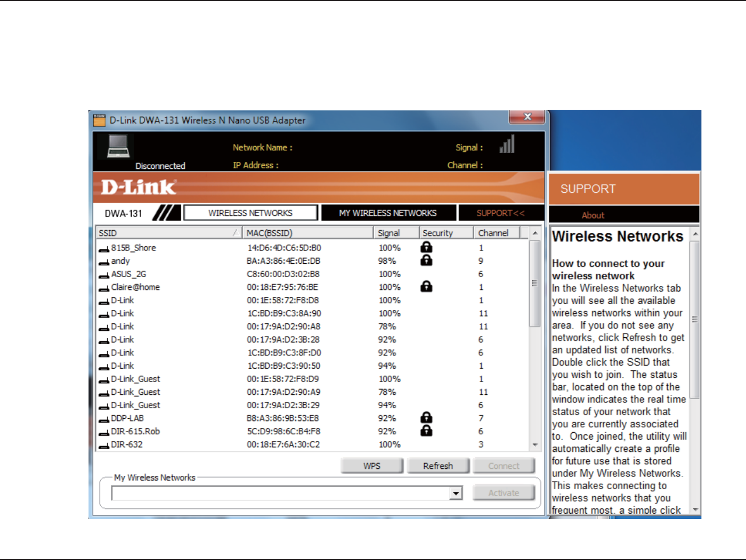The image size is (746, 560).
Task: Click channel value 7 in the DDP-LAB row
Action: pyautogui.click(x=481, y=418)
